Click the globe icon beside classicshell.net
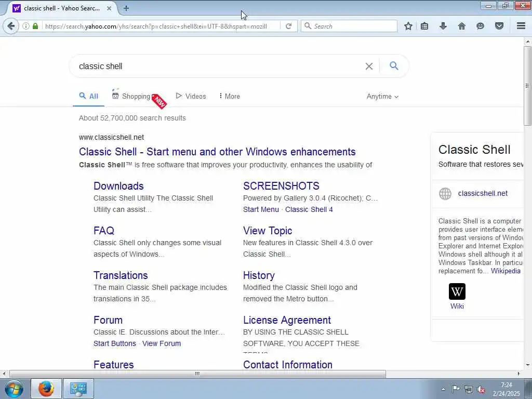 click(x=445, y=194)
